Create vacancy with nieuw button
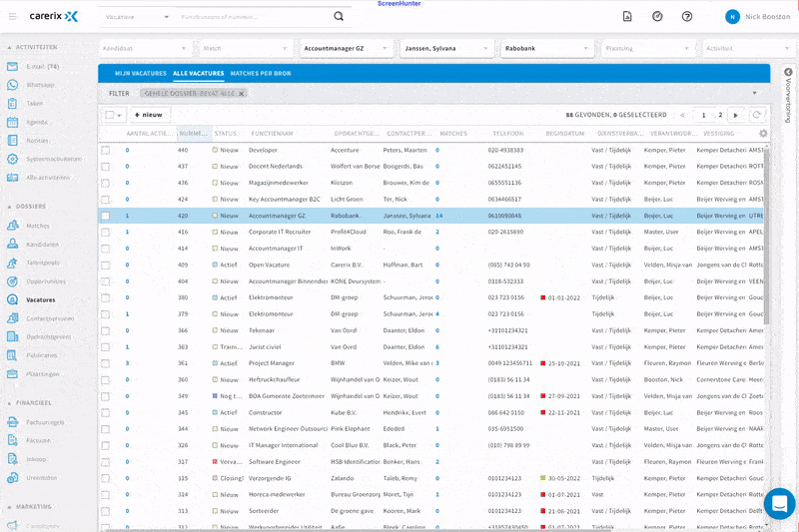799x532 pixels. pos(149,115)
